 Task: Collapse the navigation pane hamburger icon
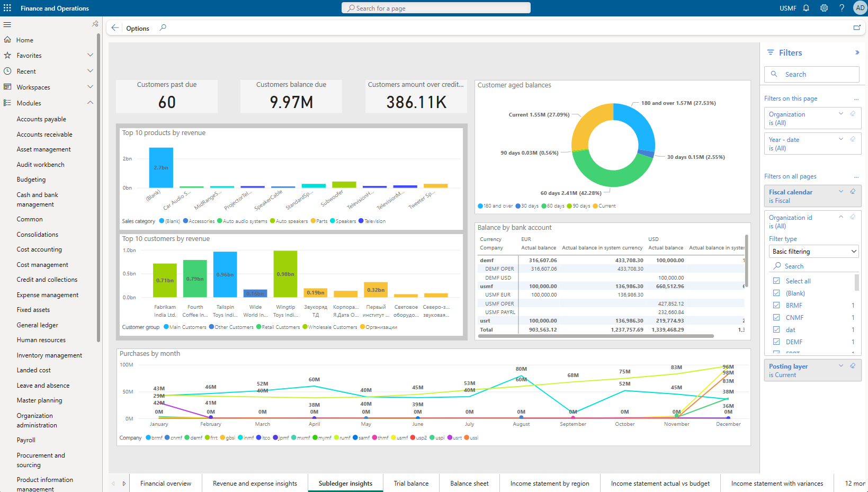tap(7, 24)
